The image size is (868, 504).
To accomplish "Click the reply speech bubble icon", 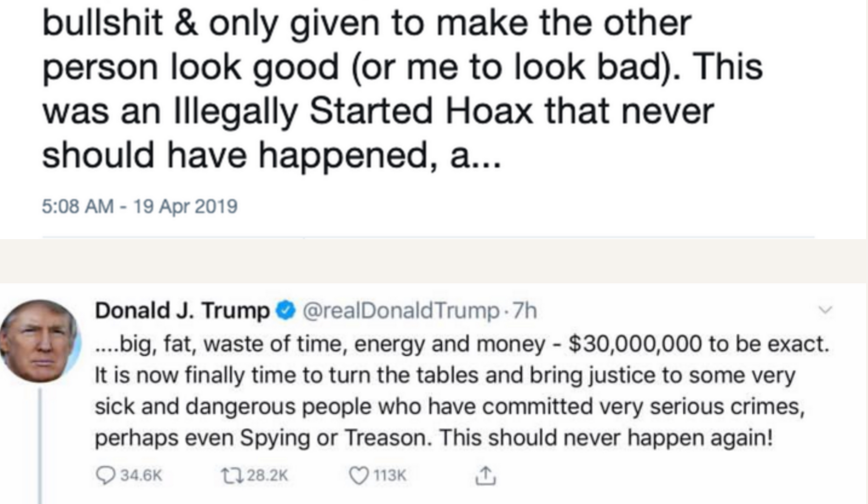I will tap(105, 475).
